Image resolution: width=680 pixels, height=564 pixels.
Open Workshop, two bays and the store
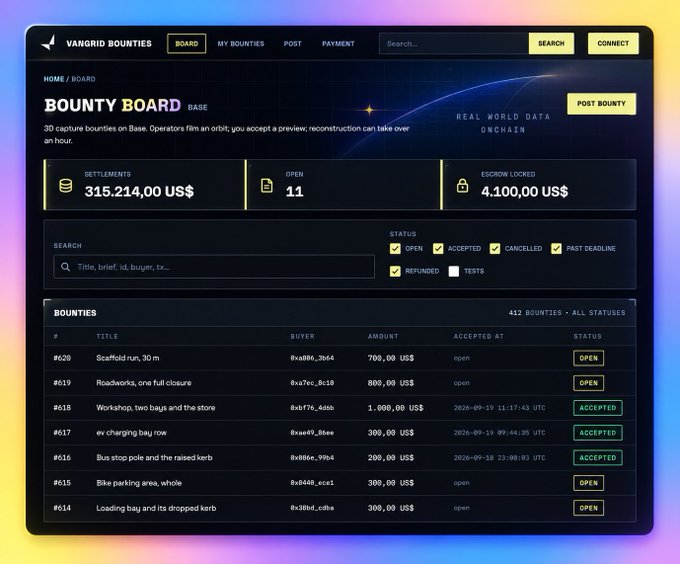coord(156,408)
